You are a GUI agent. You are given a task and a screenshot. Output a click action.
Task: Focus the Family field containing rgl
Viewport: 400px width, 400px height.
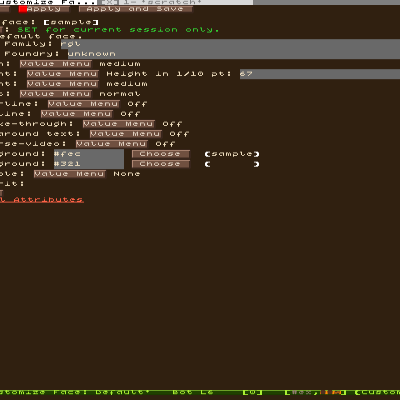click(x=230, y=44)
